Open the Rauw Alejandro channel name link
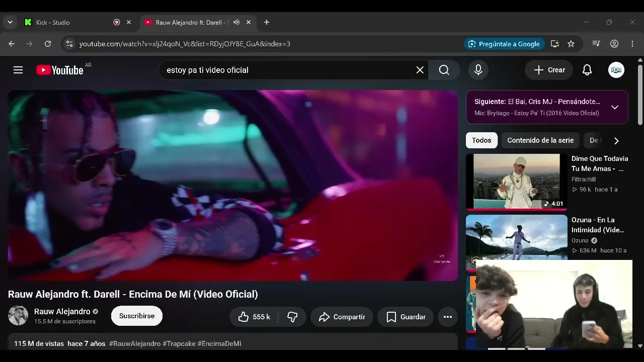Viewport: 644px width, 362px height. [62, 312]
